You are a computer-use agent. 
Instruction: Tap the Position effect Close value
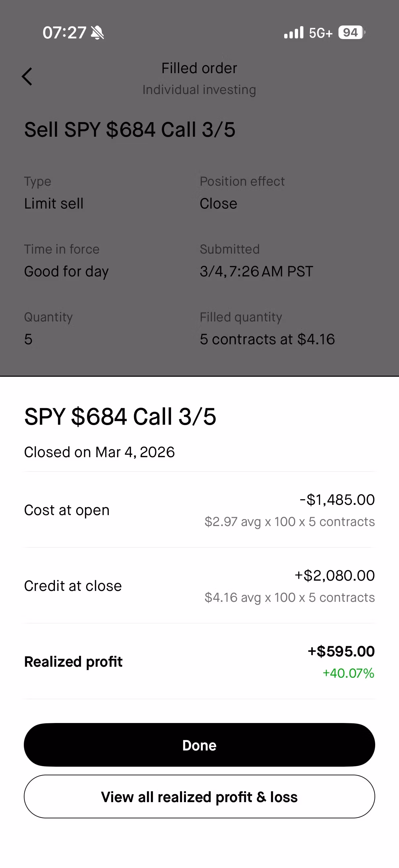coord(219,204)
